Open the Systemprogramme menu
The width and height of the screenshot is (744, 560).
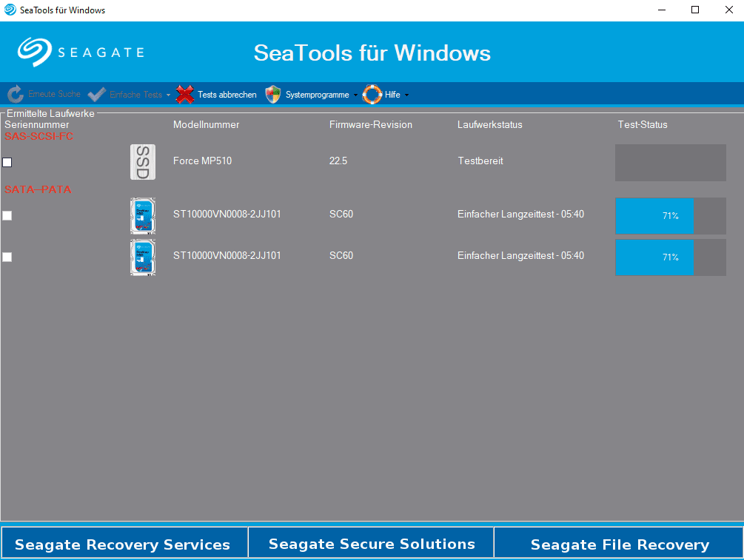317,95
